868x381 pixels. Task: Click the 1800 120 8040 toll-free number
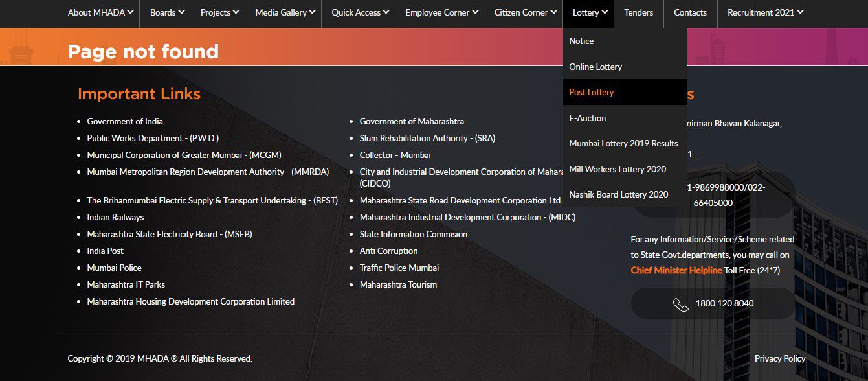724,303
